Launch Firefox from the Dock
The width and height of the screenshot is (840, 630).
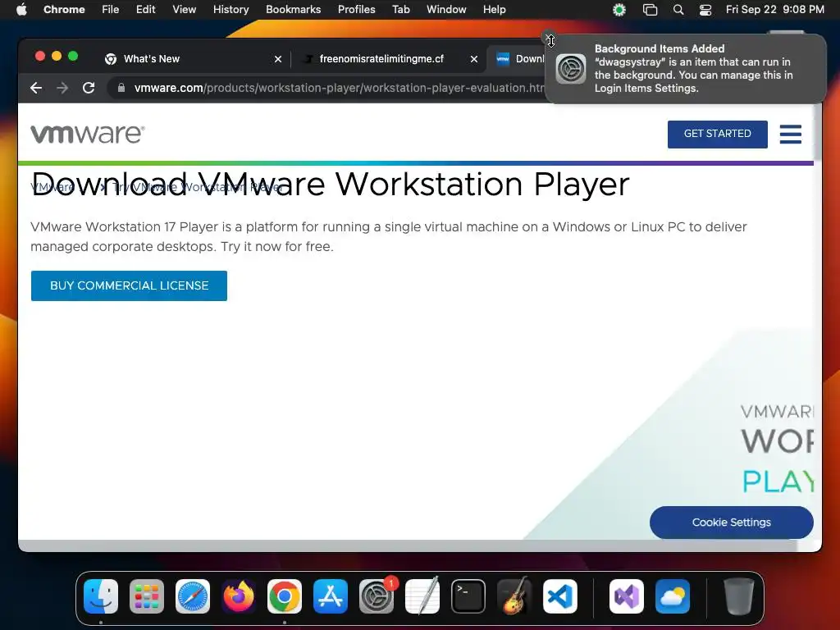[x=239, y=596]
